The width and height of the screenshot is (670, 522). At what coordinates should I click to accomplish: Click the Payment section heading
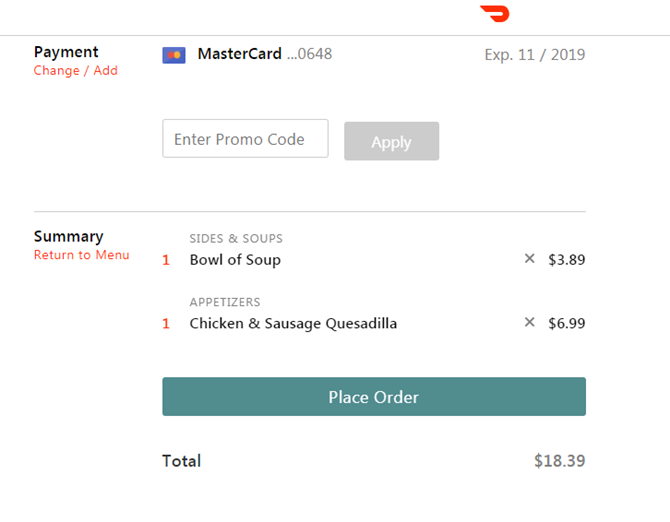tap(66, 52)
